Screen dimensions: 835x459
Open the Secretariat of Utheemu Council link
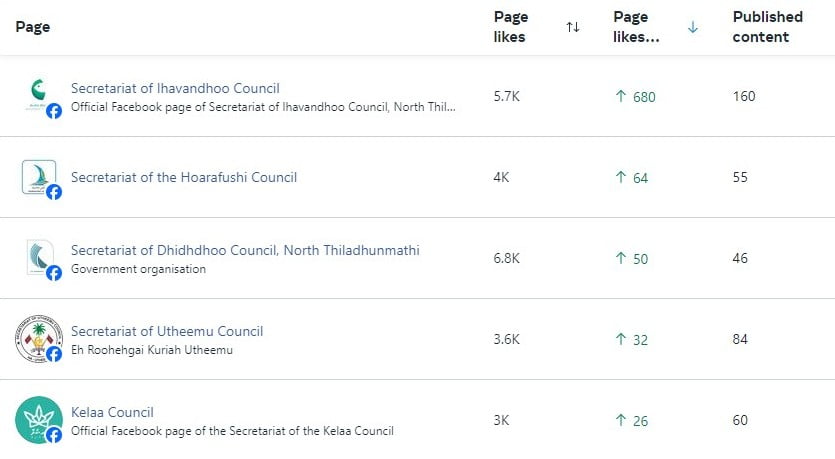[167, 331]
